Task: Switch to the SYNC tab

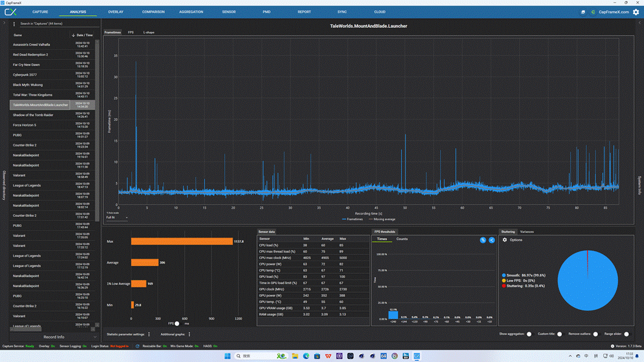Action: [x=342, y=12]
